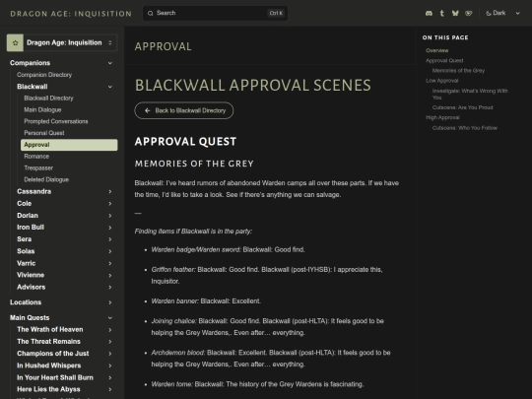
Task: Go to Prompted Conversations page
Action: coord(55,121)
